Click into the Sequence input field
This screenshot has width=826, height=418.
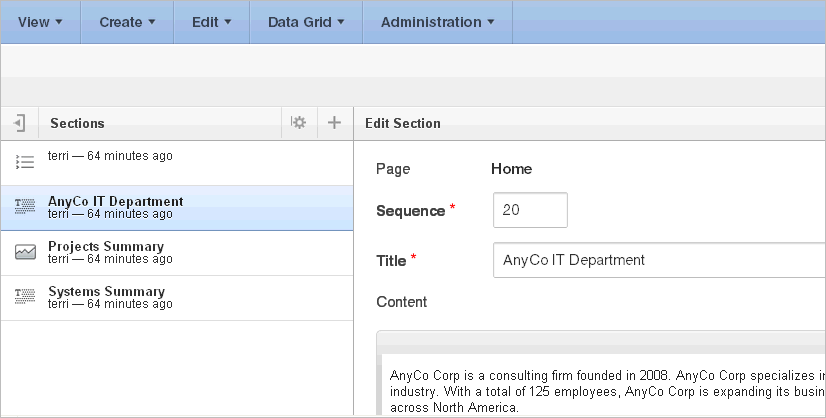530,210
